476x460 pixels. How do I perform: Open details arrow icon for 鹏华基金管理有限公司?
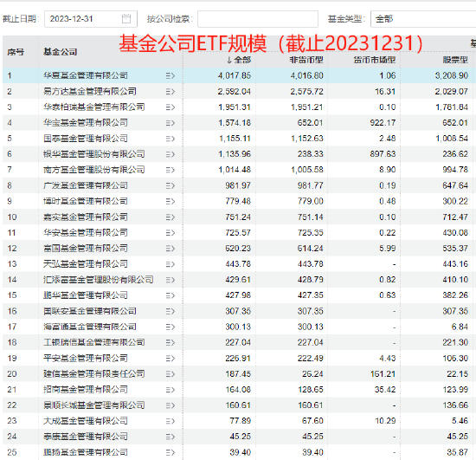coord(170,295)
